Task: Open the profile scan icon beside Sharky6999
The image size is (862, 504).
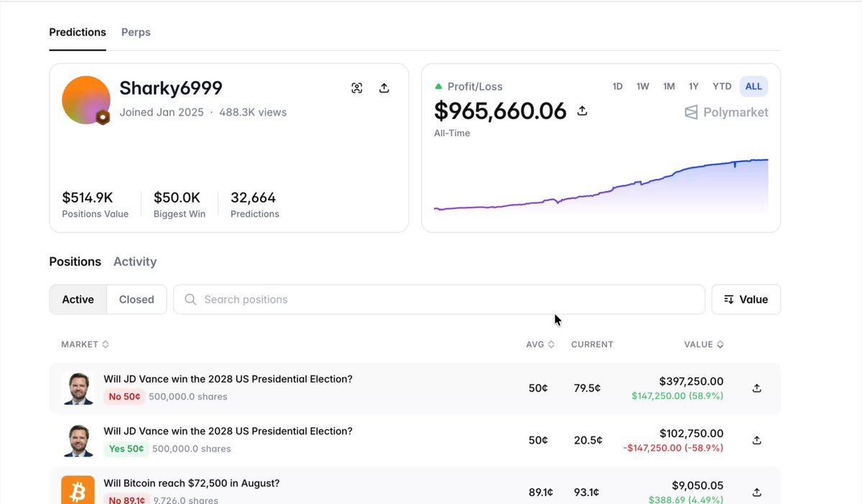Action: click(357, 88)
